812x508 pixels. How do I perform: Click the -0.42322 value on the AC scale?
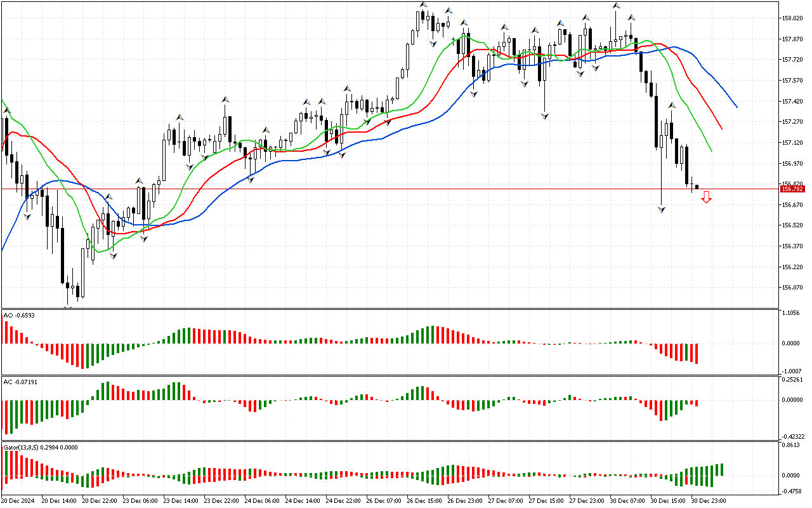click(793, 436)
